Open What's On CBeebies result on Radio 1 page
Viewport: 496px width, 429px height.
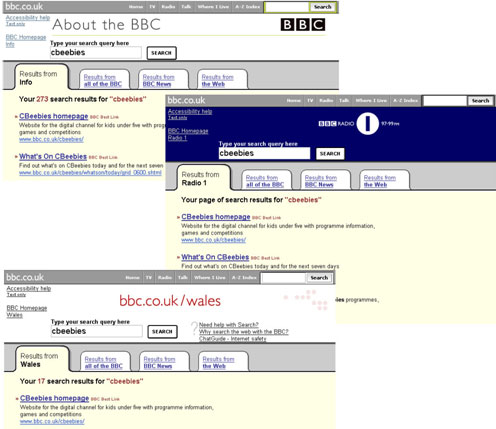point(215,257)
